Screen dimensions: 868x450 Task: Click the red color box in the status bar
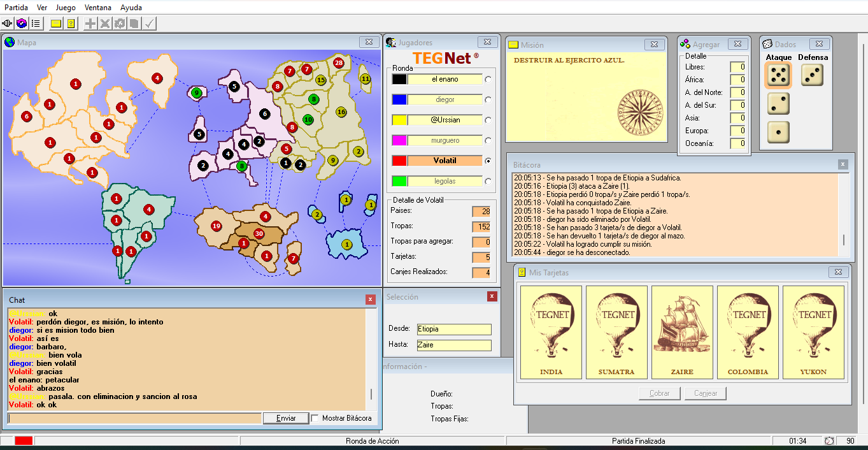(24, 440)
